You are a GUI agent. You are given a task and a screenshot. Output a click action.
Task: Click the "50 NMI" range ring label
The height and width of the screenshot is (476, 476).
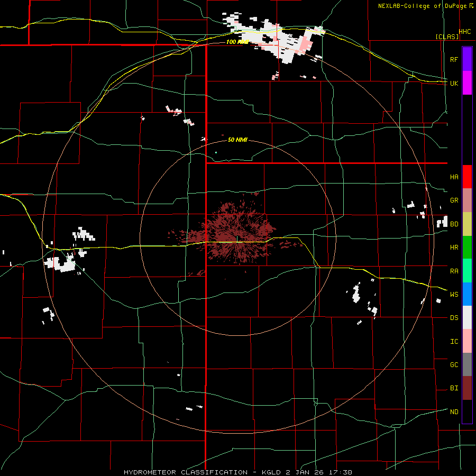pos(237,140)
